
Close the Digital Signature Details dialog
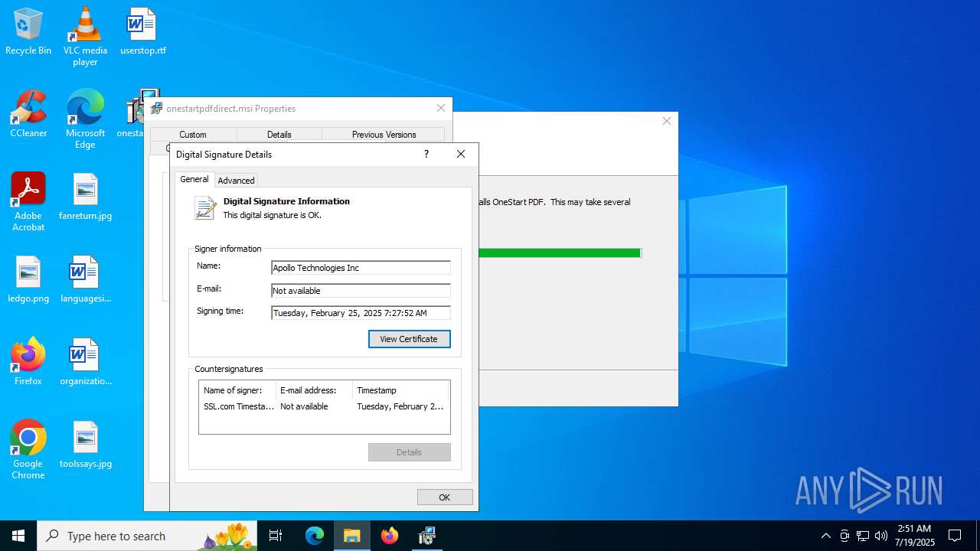(461, 154)
